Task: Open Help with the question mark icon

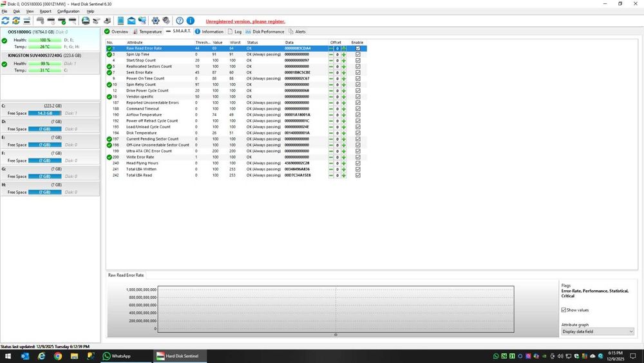Action: [x=180, y=21]
